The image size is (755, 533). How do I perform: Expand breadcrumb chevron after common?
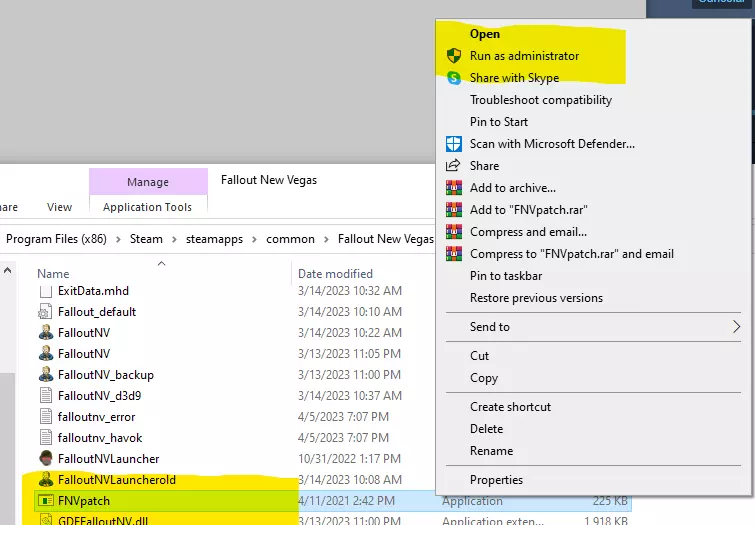326,239
